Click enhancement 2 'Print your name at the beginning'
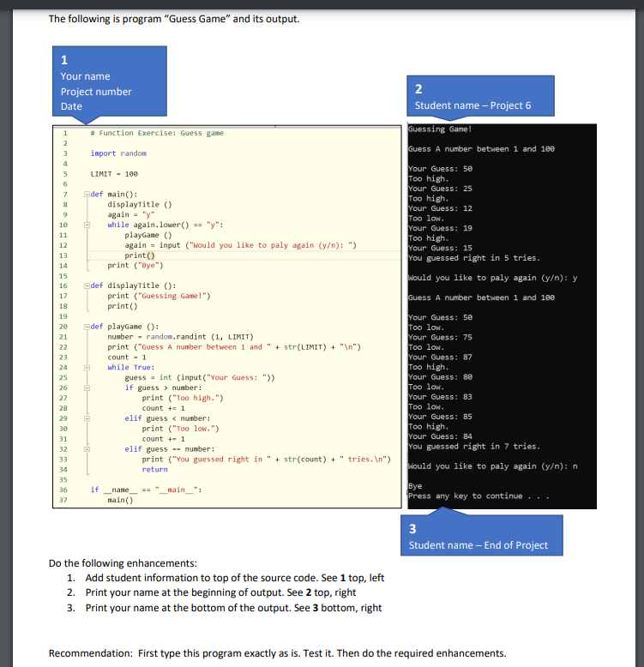The height and width of the screenshot is (667, 644). (220, 592)
